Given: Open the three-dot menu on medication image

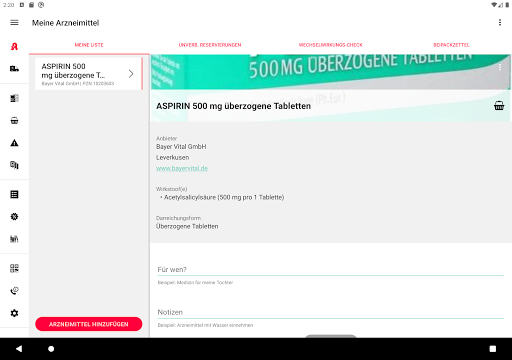Looking at the screenshot, I should pos(500,67).
